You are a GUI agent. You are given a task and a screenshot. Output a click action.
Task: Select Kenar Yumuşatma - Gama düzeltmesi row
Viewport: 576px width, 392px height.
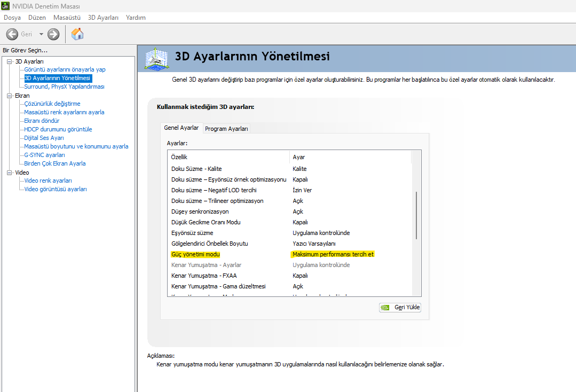point(289,286)
